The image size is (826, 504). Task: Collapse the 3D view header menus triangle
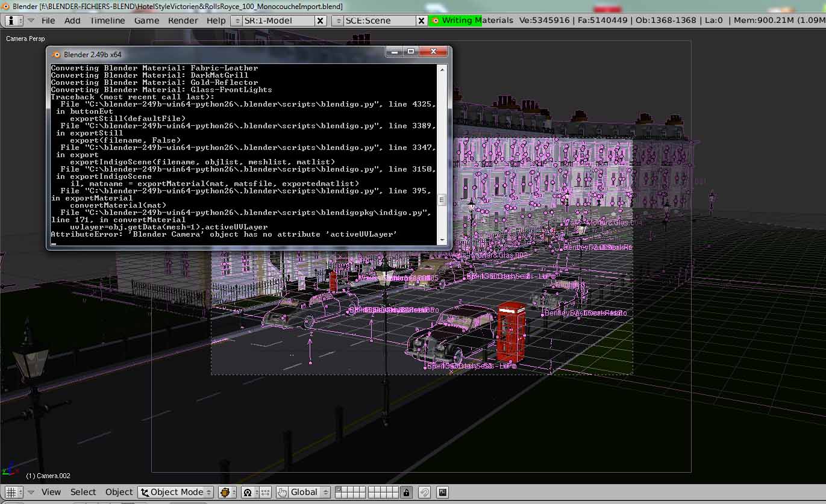[x=31, y=493]
